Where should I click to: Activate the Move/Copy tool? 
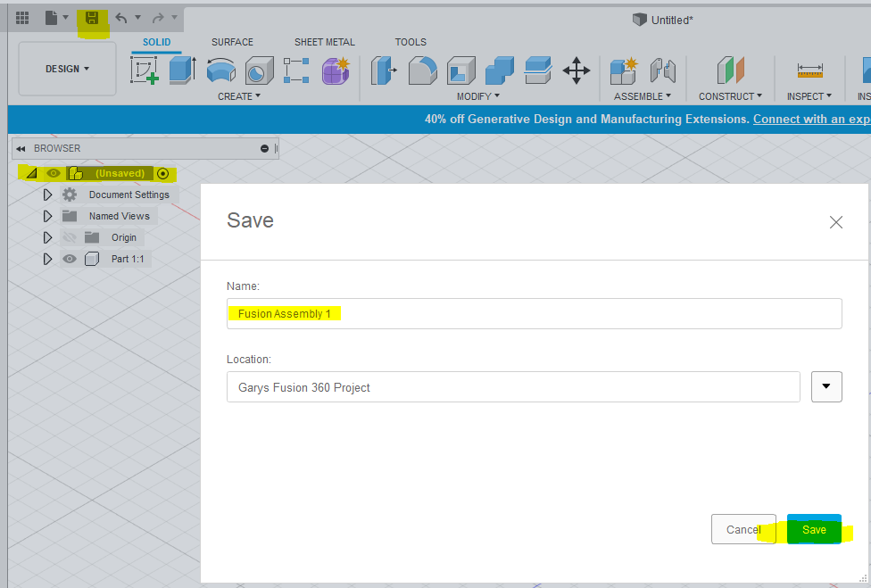point(576,70)
